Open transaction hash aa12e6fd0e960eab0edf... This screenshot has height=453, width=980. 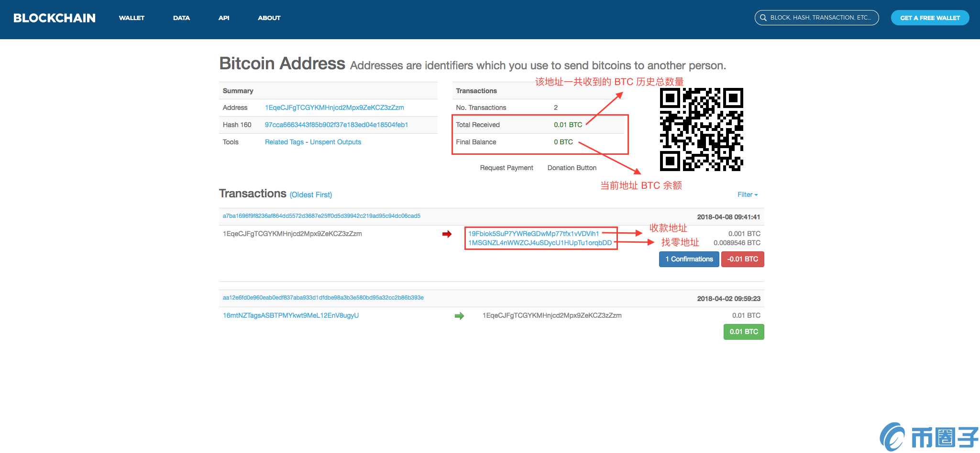(323, 298)
